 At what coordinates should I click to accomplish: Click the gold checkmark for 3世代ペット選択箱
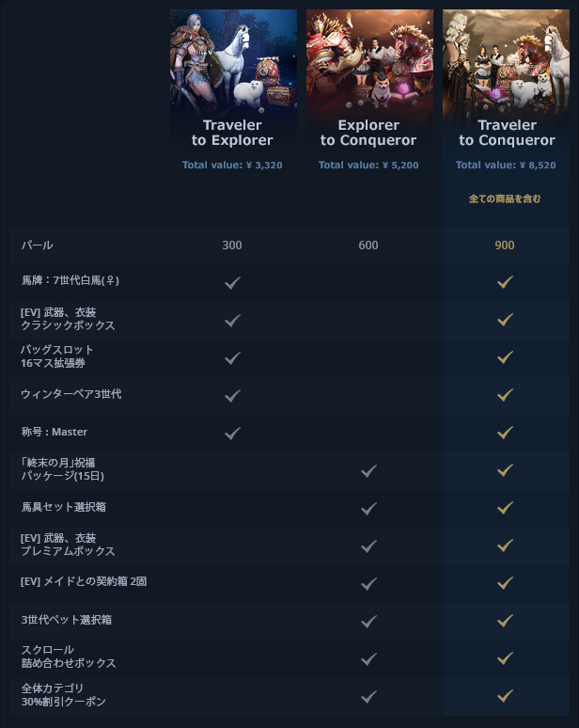[505, 620]
